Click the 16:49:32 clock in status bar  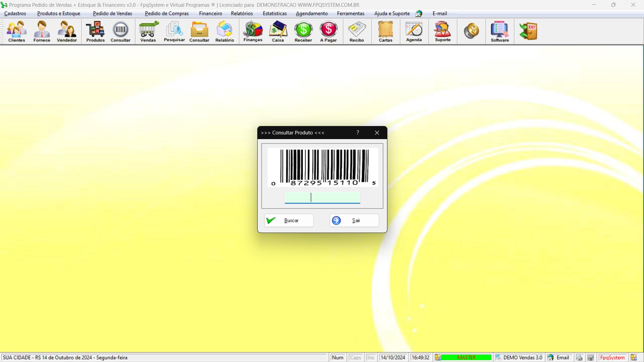pyautogui.click(x=420, y=358)
